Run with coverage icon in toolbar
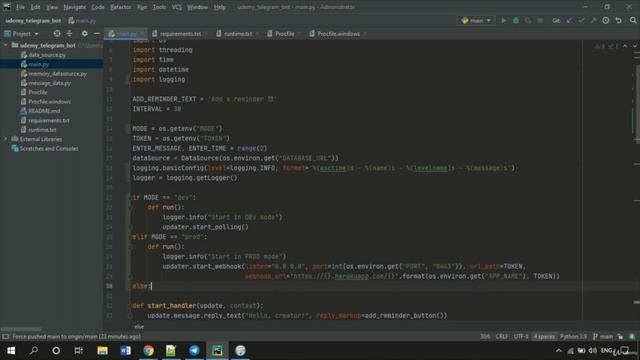The height and width of the screenshot is (360, 640). point(528,20)
